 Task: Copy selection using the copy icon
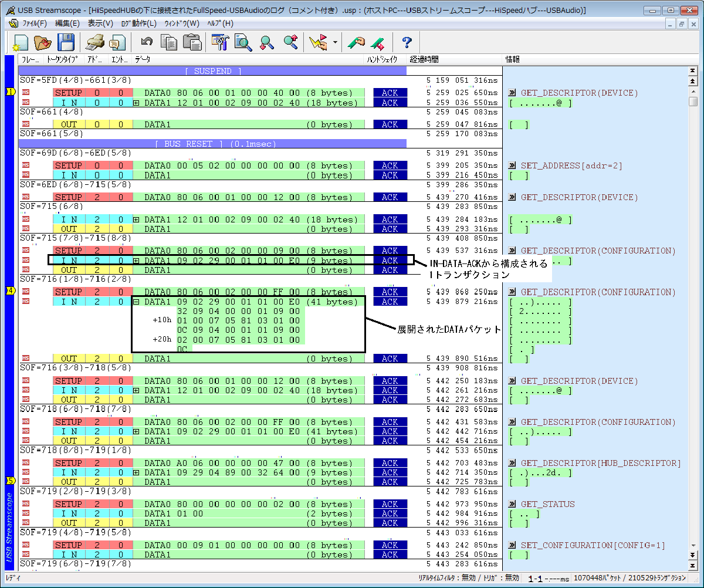pyautogui.click(x=170, y=42)
